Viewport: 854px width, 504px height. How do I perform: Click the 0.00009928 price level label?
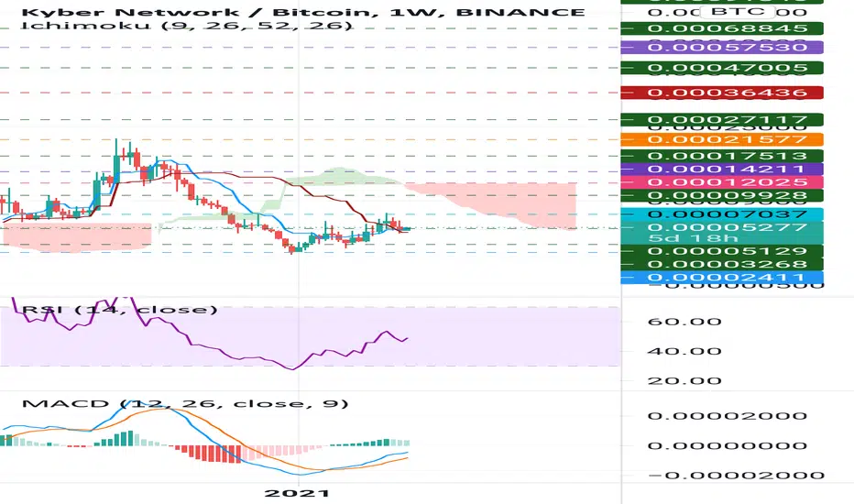[x=722, y=195]
